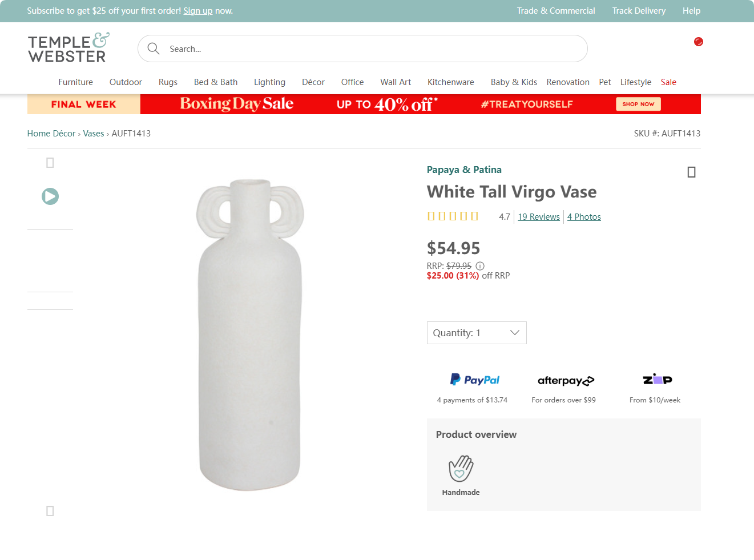The width and height of the screenshot is (754, 560).
Task: Click the RRP info icon
Action: (x=480, y=266)
